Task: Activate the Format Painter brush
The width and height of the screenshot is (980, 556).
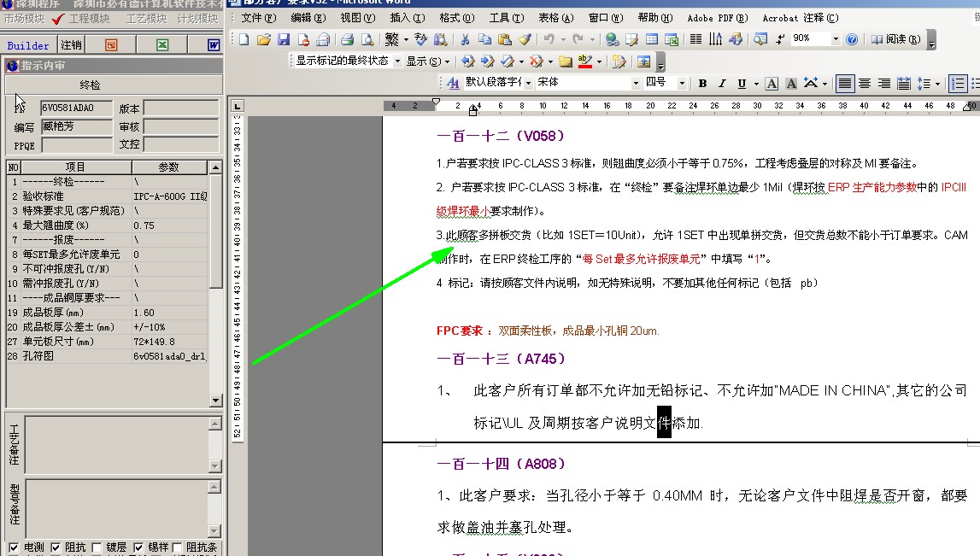Action: point(525,39)
